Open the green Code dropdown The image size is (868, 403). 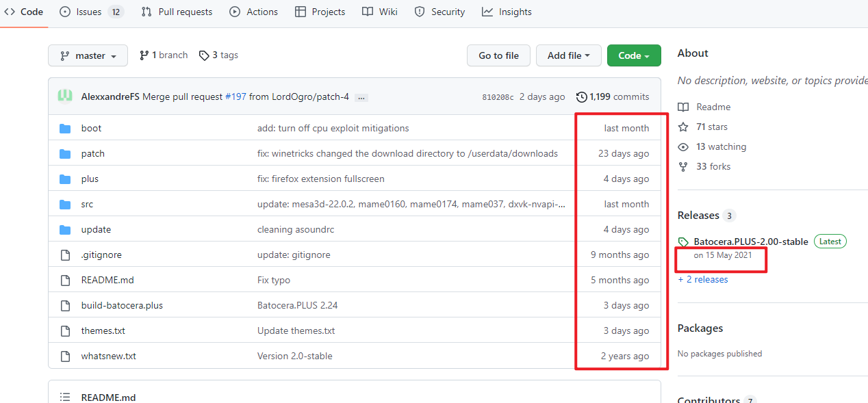click(x=634, y=55)
